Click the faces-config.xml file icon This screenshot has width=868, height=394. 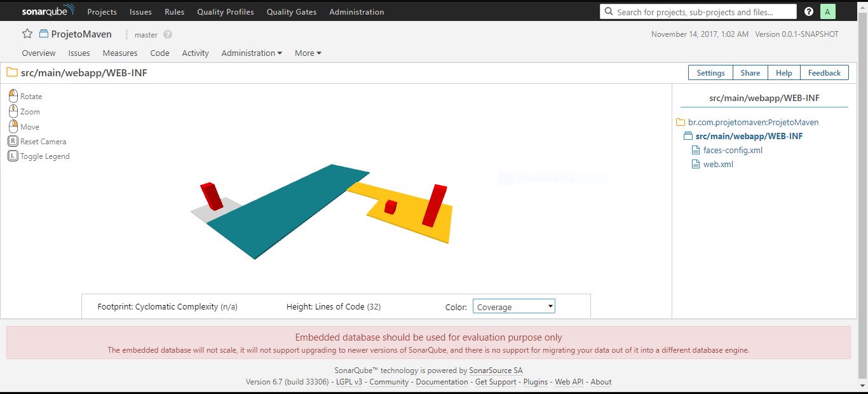[695, 151]
